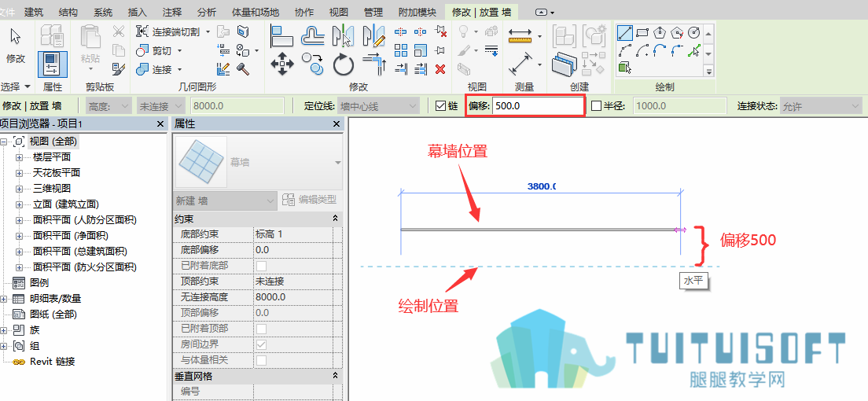Switch to the 注释 ribbon tab
The width and height of the screenshot is (868, 401).
point(171,12)
